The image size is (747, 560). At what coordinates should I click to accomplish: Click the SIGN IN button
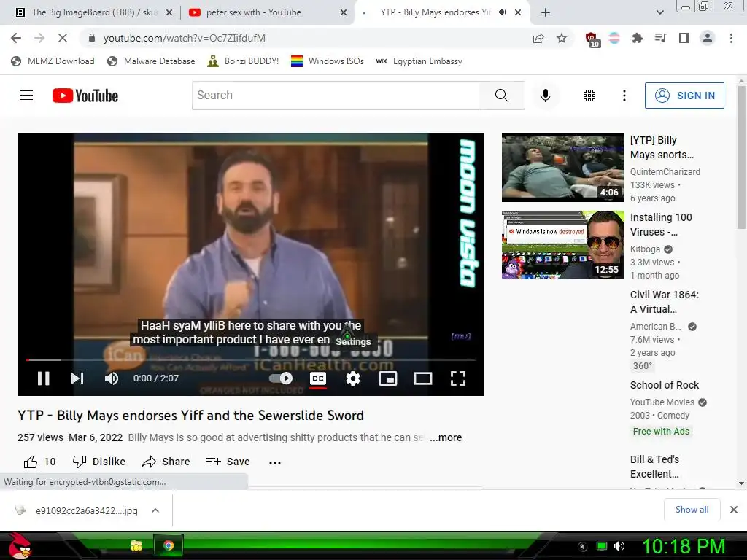point(684,96)
